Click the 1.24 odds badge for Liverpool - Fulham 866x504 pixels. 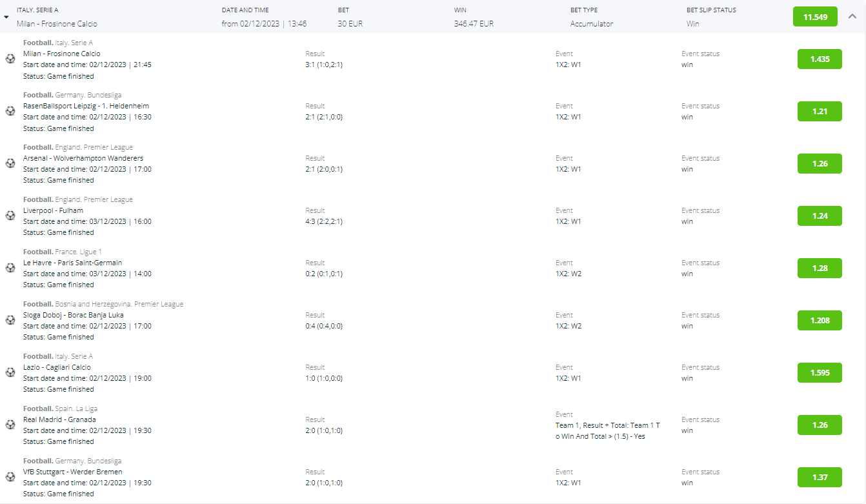pos(820,216)
